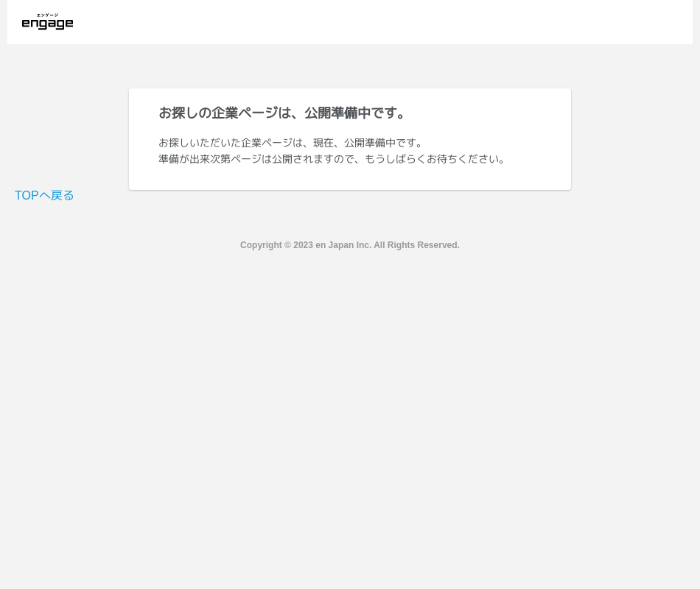Click the line starting お探しいただいた企業ページは

291,143
